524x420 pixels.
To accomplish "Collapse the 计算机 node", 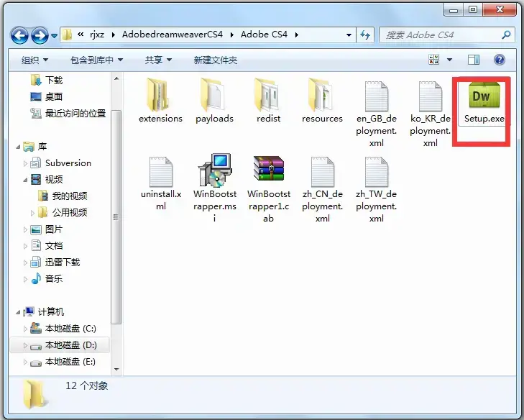I will (18, 312).
